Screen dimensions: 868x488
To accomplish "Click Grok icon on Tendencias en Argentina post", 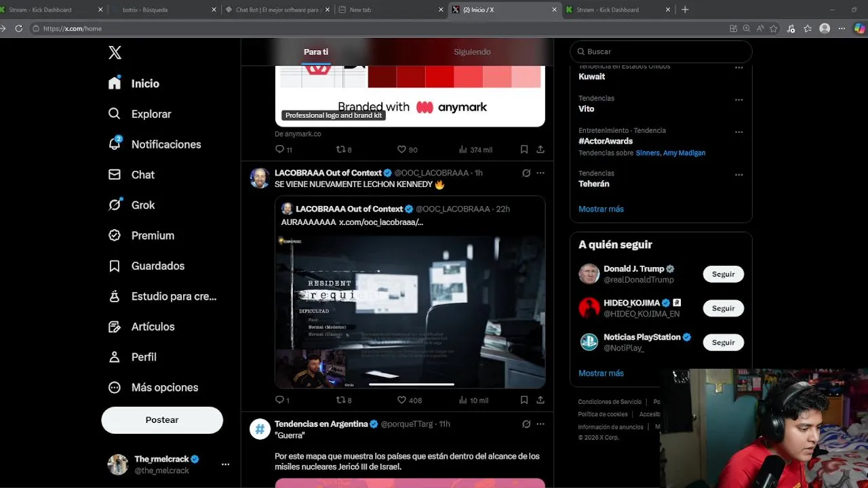I will coord(526,424).
